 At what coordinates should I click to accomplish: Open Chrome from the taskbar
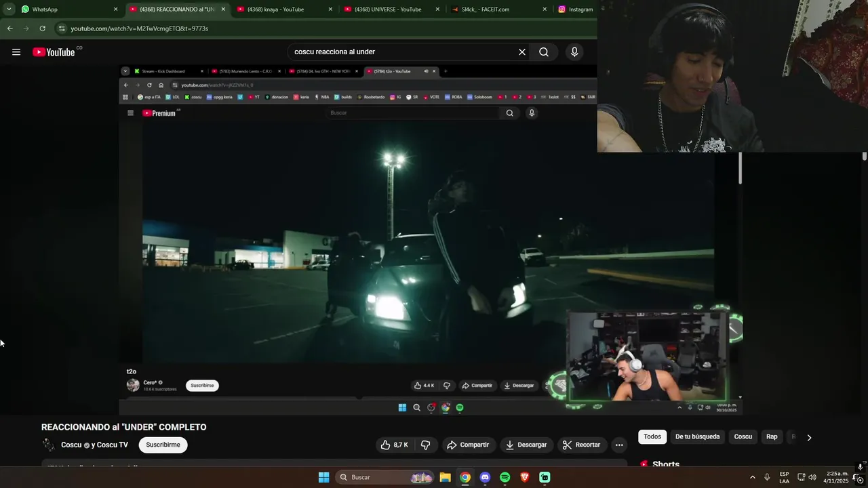[x=465, y=477]
